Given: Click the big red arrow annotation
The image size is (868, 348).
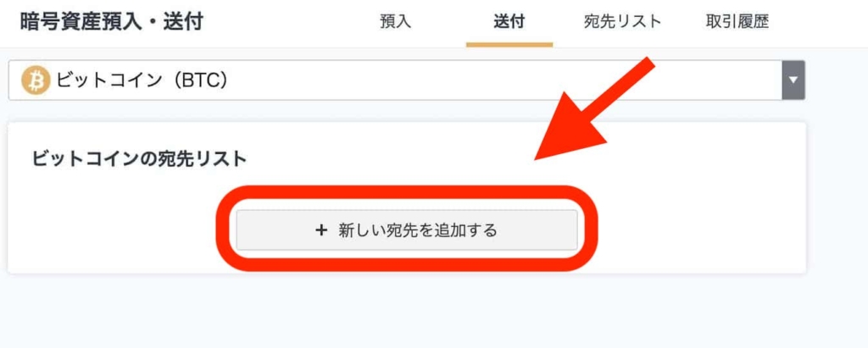Looking at the screenshot, I should [593, 109].
